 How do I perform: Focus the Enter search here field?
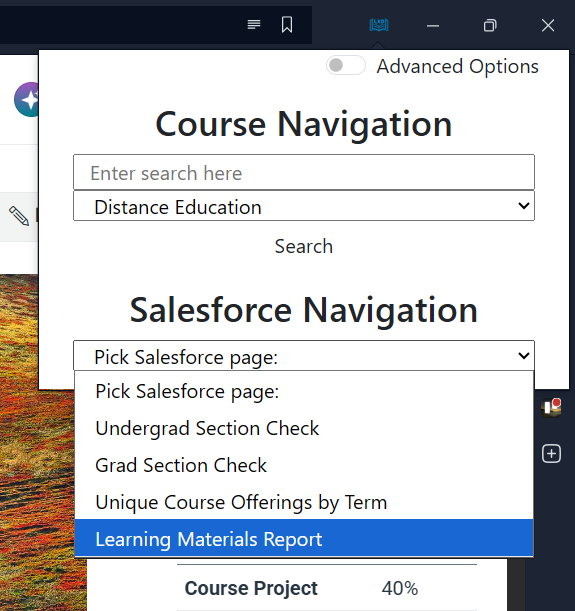[304, 172]
